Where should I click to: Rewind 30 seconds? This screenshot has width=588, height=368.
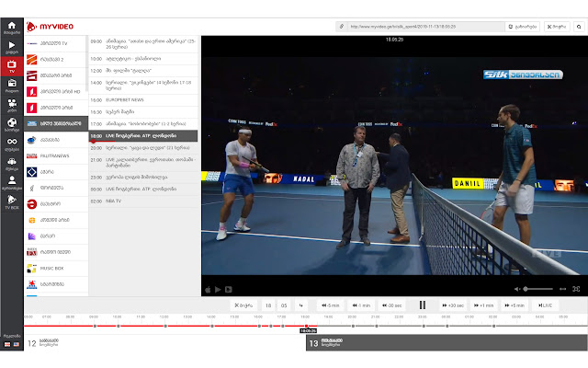pos(392,305)
